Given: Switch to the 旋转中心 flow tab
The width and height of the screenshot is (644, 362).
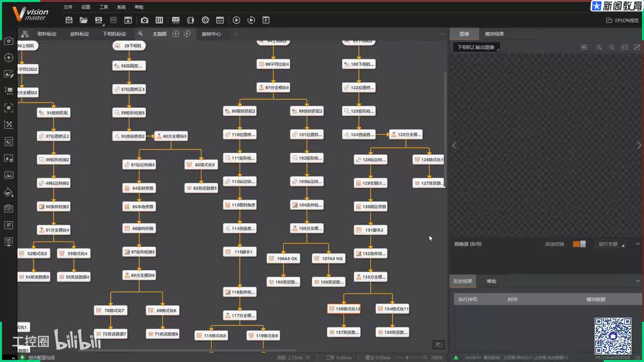Looking at the screenshot, I should (x=211, y=34).
